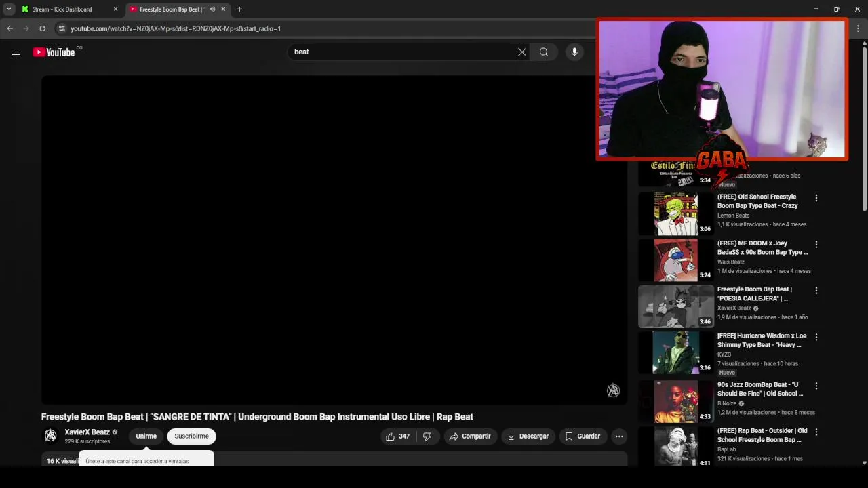
Task: Click the 229 K suscriptores text
Action: click(x=87, y=441)
